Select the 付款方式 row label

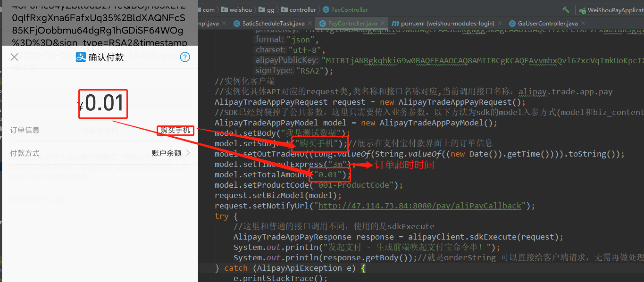tap(25, 153)
